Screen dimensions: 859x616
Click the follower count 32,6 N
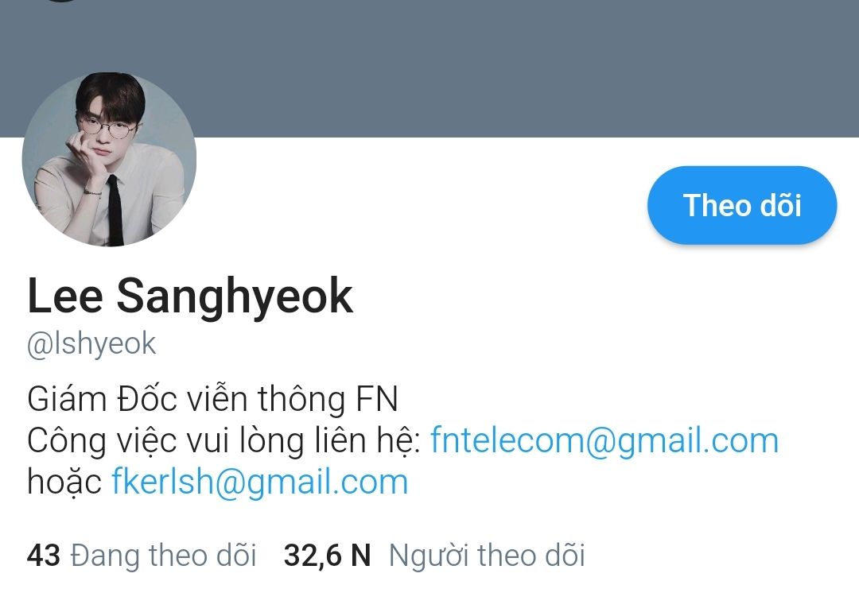pos(327,556)
